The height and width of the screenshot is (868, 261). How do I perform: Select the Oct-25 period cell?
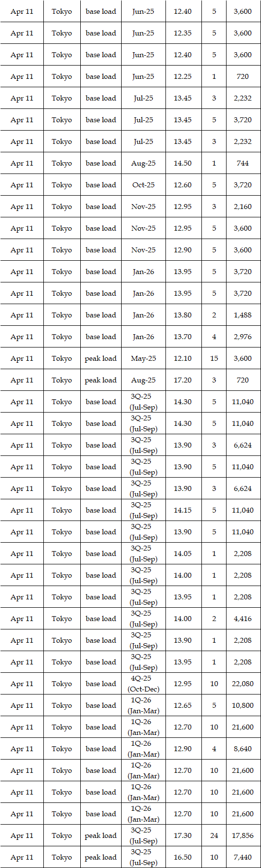143,185
